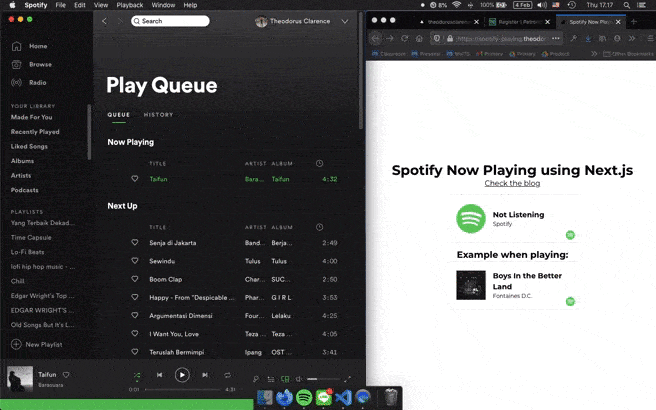
Task: Open Spotlight search in menu bar
Action: pyautogui.click(x=626, y=5)
